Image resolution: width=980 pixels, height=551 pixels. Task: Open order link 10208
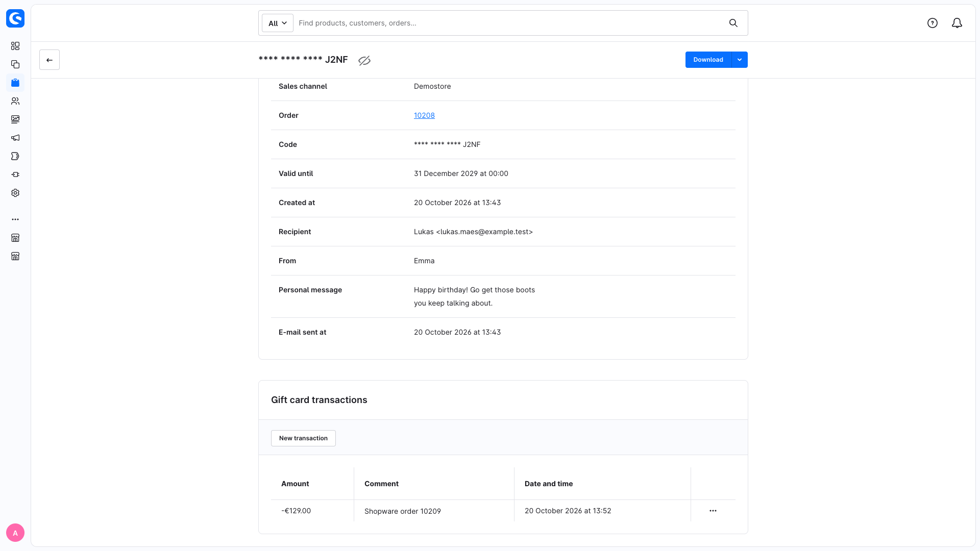coord(424,115)
